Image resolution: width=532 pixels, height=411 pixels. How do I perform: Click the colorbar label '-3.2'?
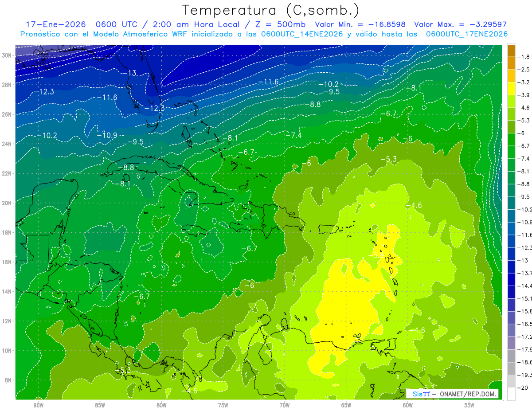pyautogui.click(x=524, y=82)
